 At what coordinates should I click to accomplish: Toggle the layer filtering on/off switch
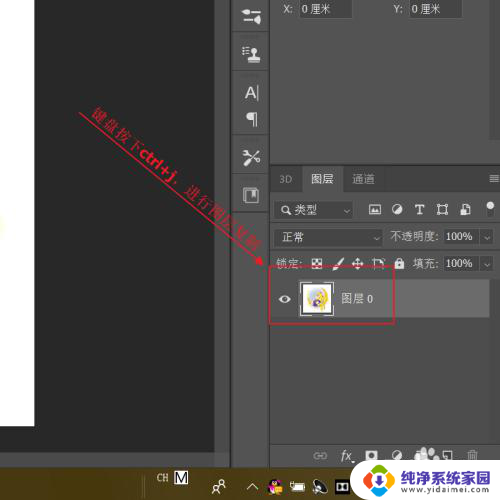[490, 209]
